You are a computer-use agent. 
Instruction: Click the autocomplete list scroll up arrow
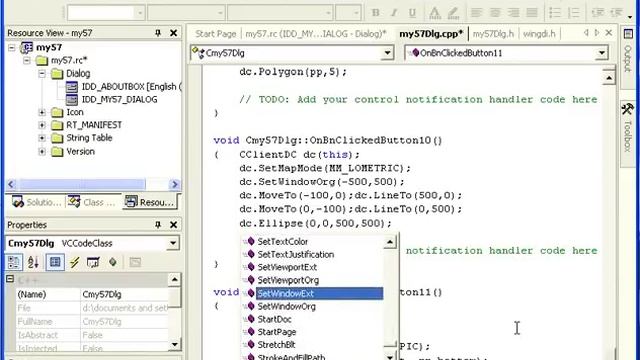coord(390,242)
